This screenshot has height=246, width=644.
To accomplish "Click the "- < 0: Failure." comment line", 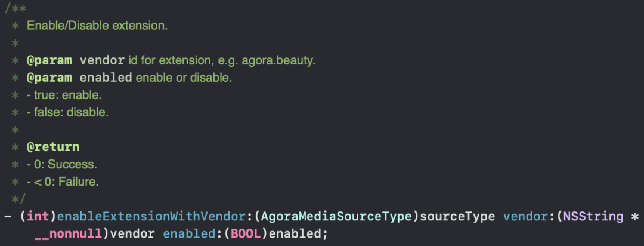I will click(63, 182).
